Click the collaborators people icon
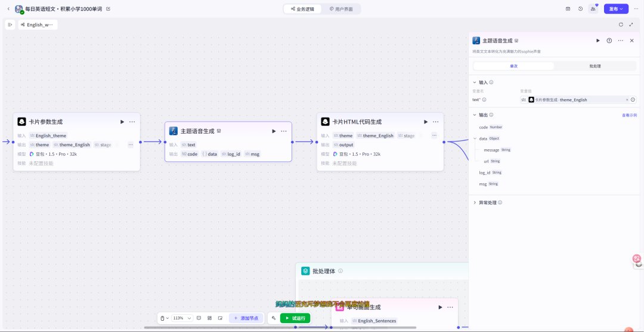This screenshot has width=644, height=332. coord(593,8)
